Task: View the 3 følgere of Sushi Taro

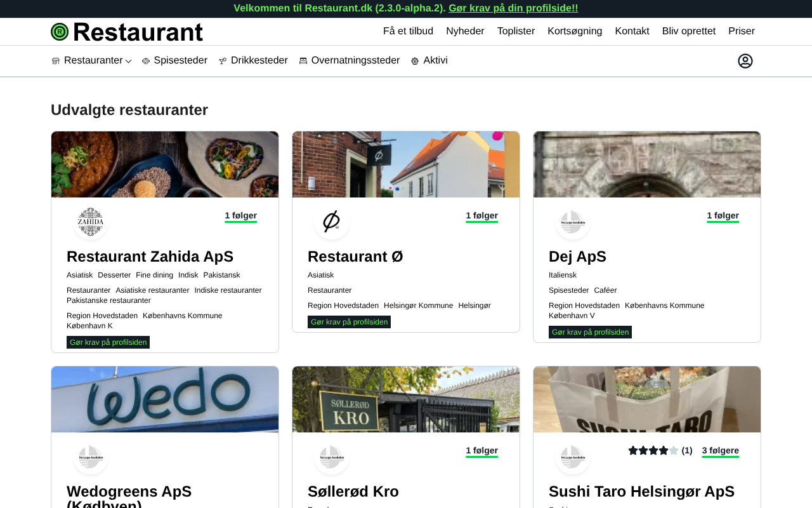Action: coord(720,451)
